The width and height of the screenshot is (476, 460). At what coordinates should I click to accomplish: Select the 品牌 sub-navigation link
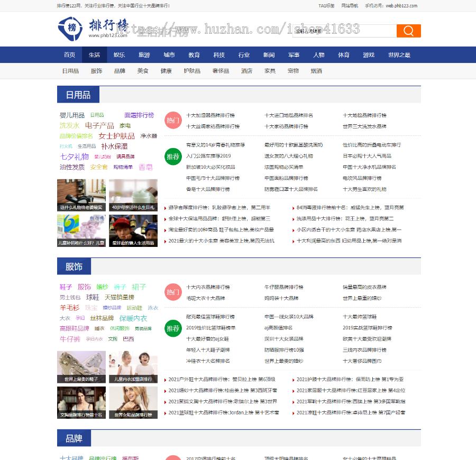pos(120,71)
